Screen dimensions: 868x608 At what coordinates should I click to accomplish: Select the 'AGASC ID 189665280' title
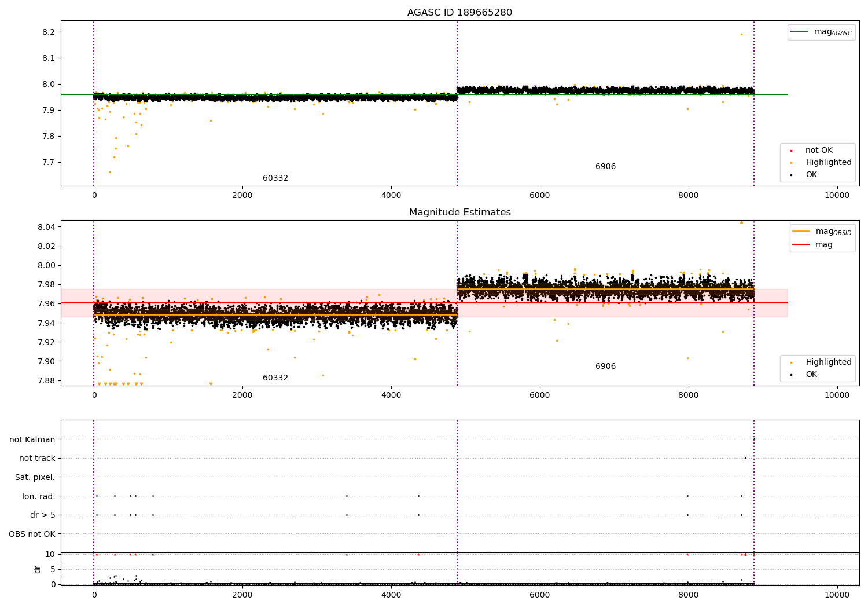click(x=459, y=13)
